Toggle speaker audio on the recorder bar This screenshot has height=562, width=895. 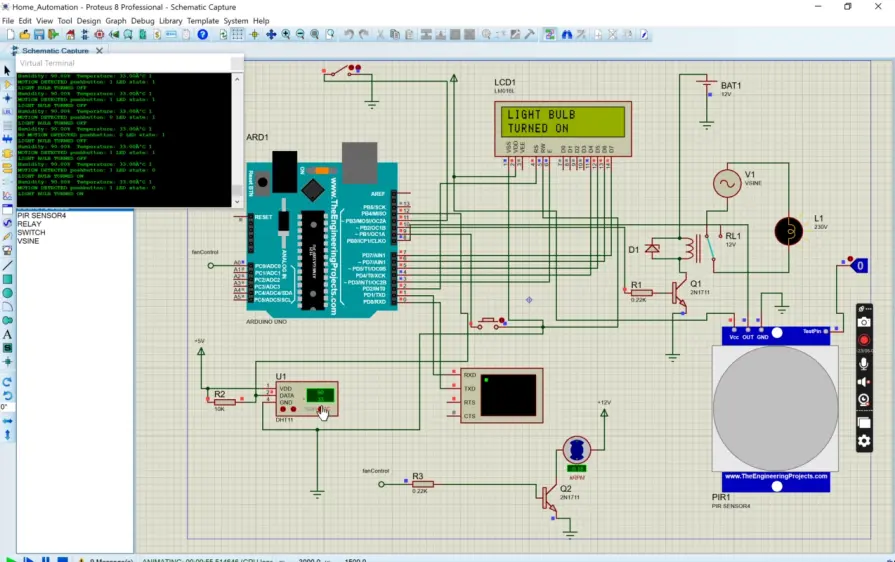(864, 382)
